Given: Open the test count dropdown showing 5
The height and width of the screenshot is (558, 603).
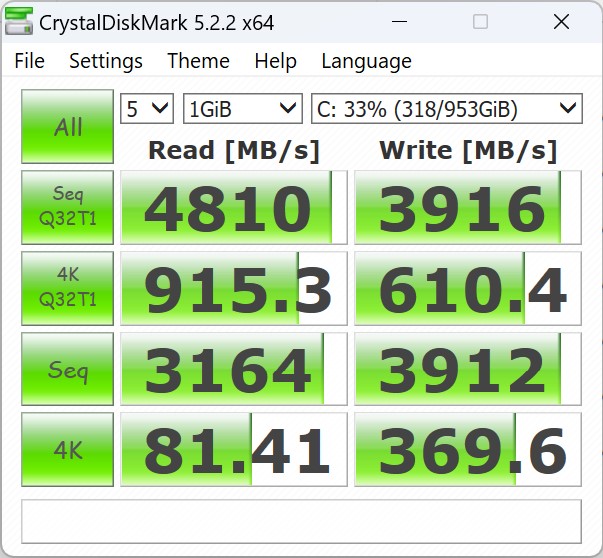Looking at the screenshot, I should (x=147, y=108).
